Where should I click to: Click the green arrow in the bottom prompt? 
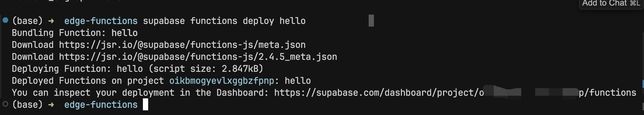51,105
